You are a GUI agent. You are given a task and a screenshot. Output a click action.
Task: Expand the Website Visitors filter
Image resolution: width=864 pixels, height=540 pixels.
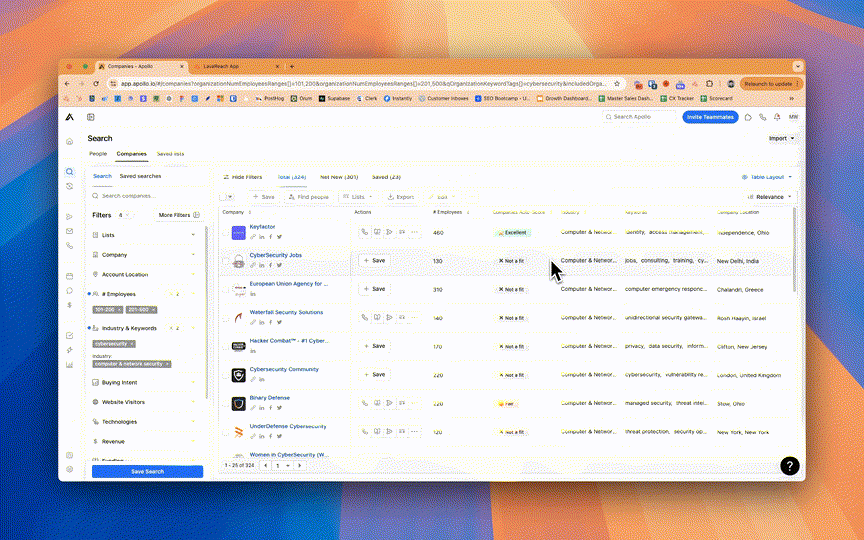tap(145, 402)
